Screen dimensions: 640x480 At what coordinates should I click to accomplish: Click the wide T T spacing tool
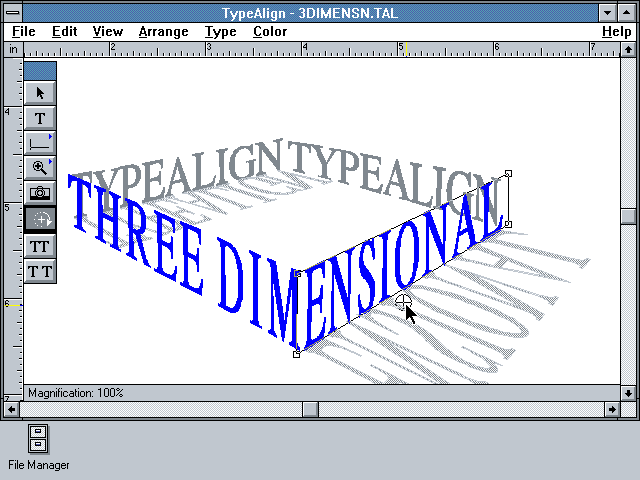[40, 271]
